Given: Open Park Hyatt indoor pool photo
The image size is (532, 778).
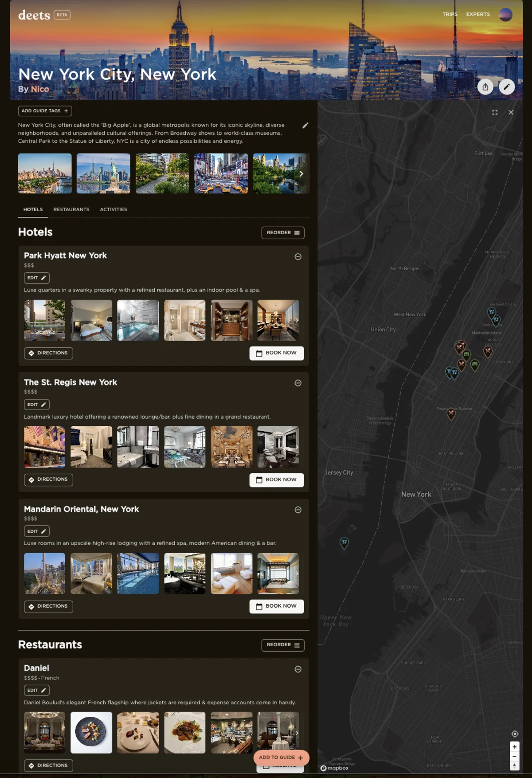Looking at the screenshot, I should 138,320.
